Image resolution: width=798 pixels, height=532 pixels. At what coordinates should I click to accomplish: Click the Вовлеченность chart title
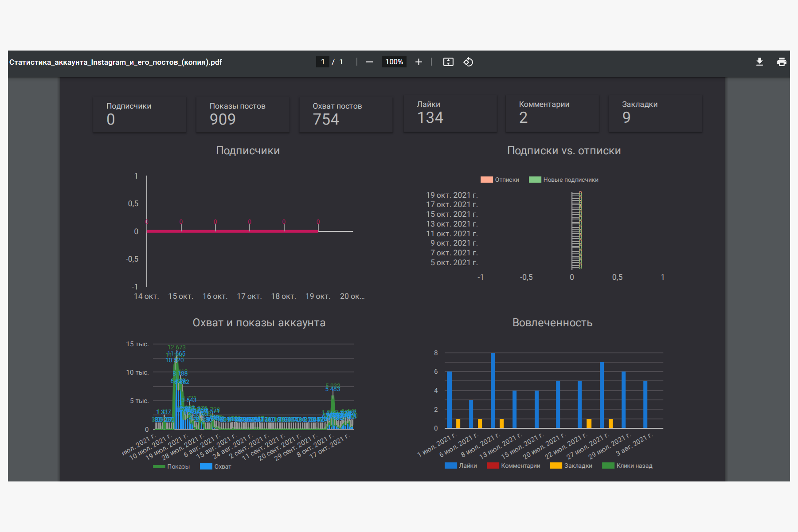coord(552,323)
